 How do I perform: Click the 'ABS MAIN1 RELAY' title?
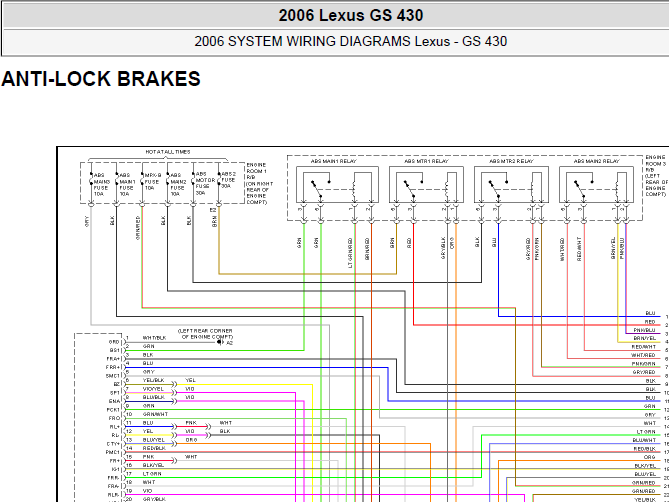pos(334,161)
